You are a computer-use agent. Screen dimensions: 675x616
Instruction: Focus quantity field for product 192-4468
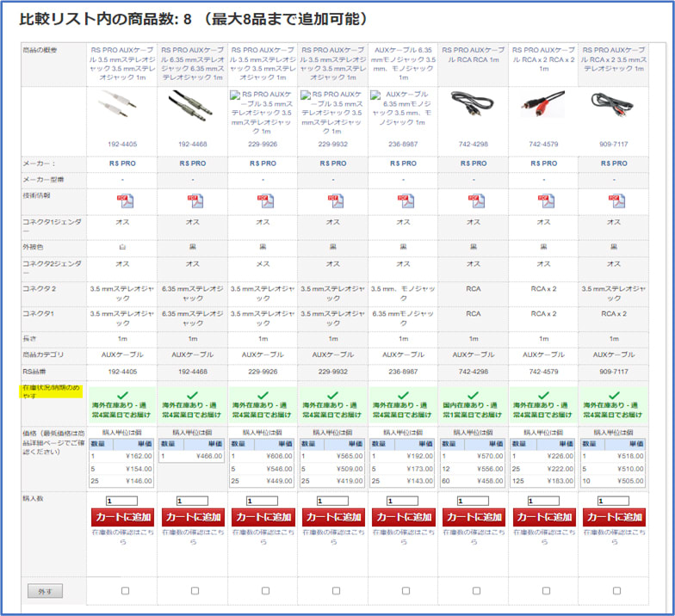tap(193, 501)
